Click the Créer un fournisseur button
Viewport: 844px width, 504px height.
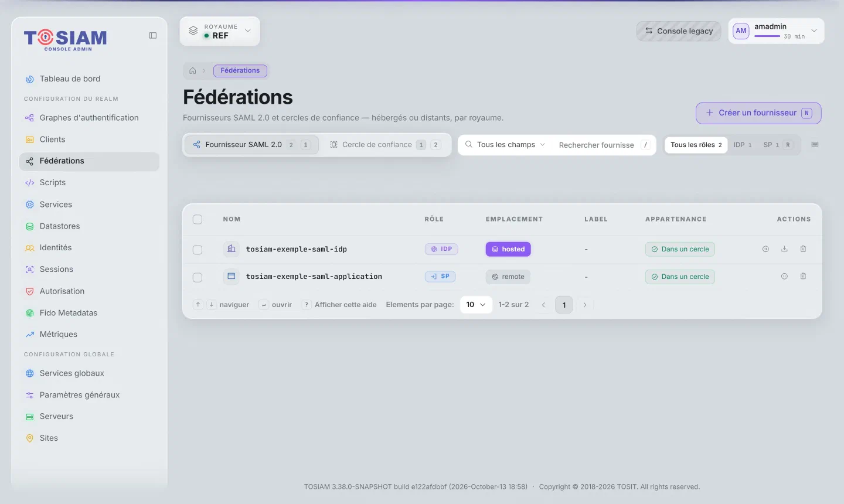[x=758, y=113]
